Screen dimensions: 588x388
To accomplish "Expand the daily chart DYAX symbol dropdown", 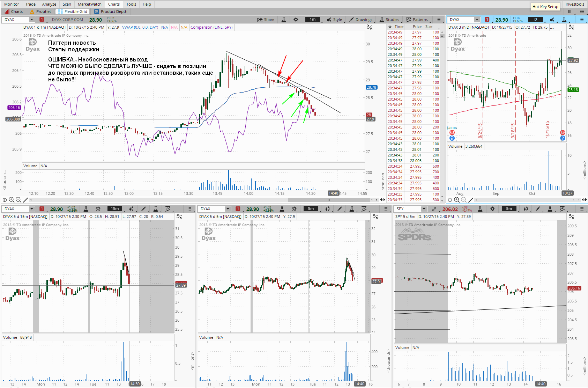I will (x=477, y=20).
